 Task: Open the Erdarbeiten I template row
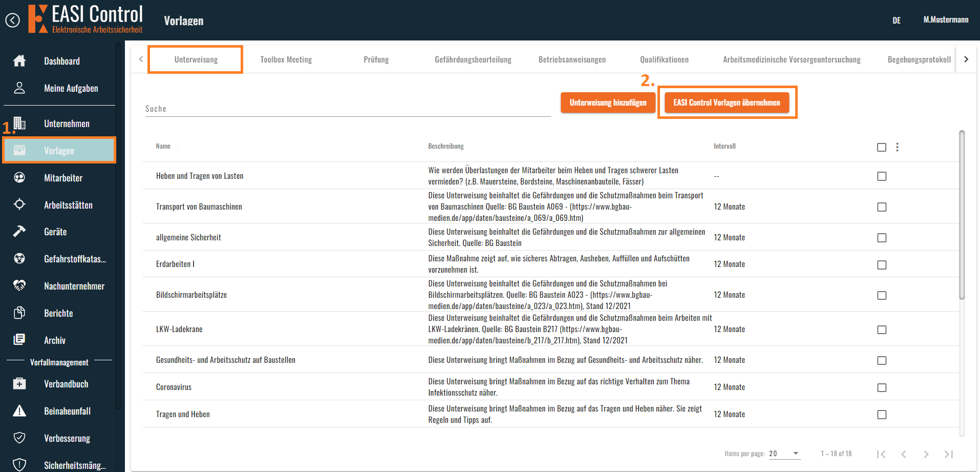[x=550, y=264]
